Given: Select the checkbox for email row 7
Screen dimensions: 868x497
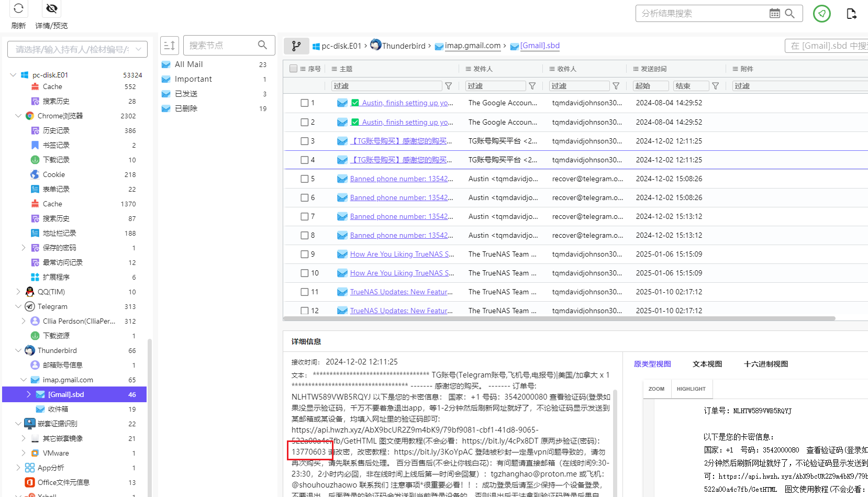Looking at the screenshot, I should tap(305, 216).
